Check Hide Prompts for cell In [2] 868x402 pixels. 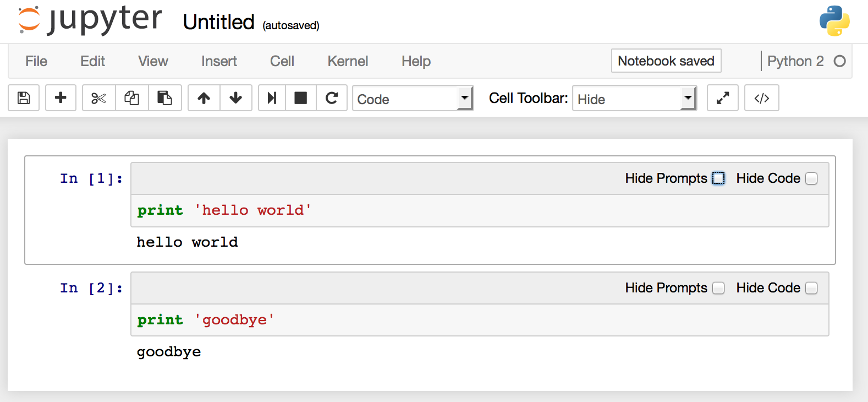pos(718,288)
